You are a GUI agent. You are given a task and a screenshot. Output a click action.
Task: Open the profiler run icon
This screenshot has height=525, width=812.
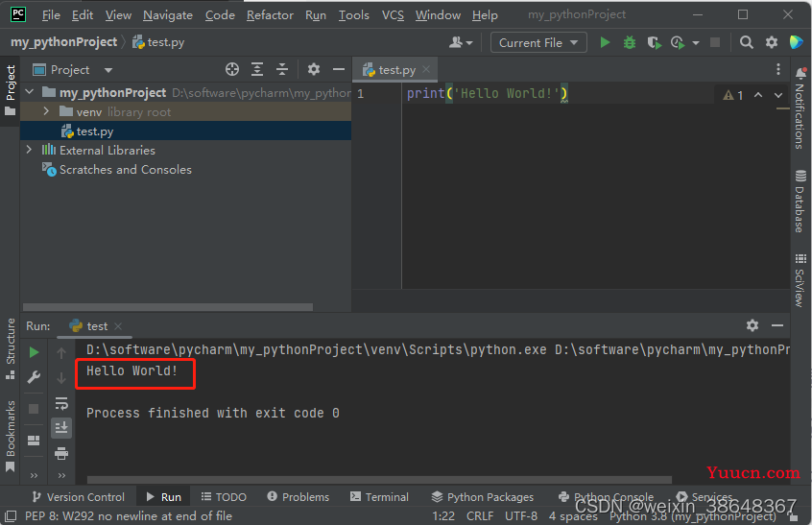(678, 42)
